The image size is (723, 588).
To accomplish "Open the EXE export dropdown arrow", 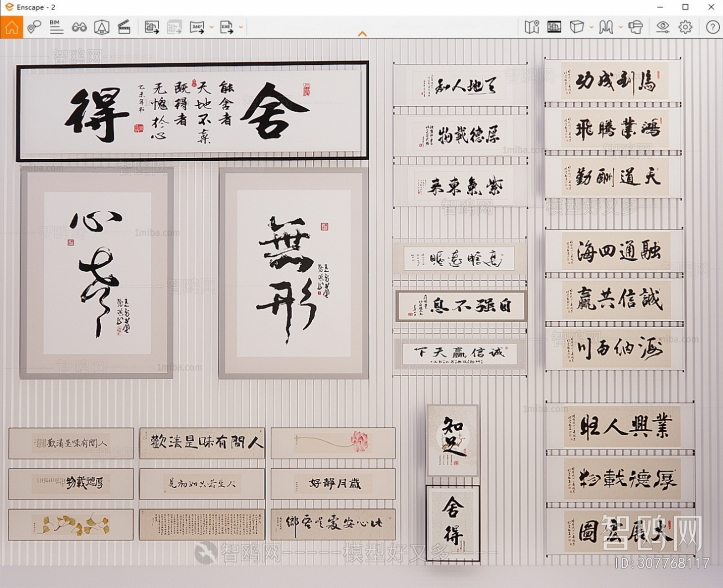I will coord(241,27).
